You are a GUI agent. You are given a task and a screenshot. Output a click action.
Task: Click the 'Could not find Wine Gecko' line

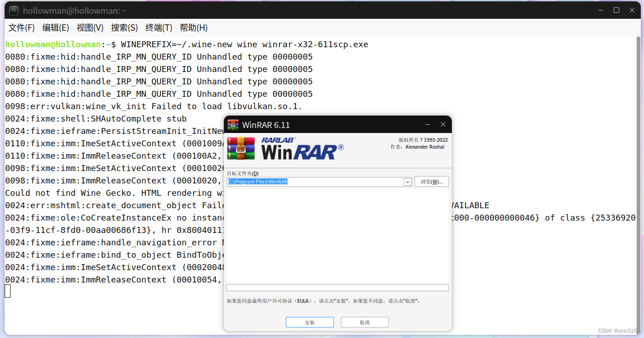[115, 193]
